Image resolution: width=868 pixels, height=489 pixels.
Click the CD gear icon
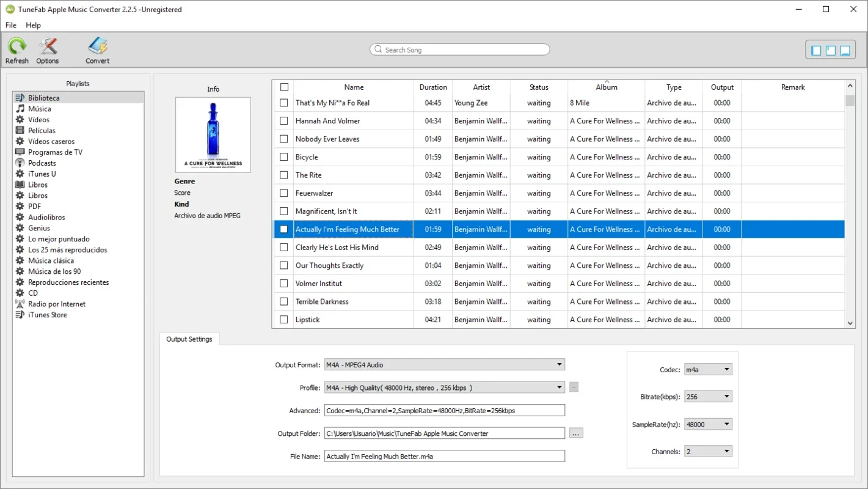[20, 293]
